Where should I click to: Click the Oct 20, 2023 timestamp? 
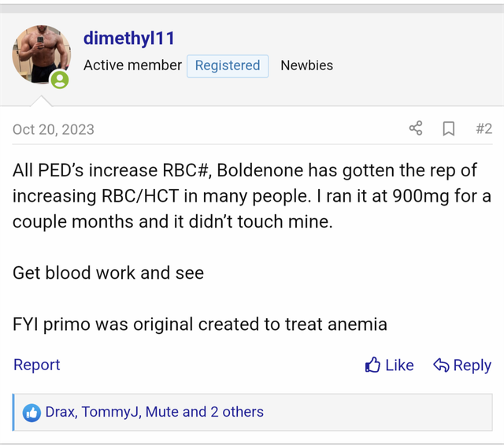pos(54,129)
